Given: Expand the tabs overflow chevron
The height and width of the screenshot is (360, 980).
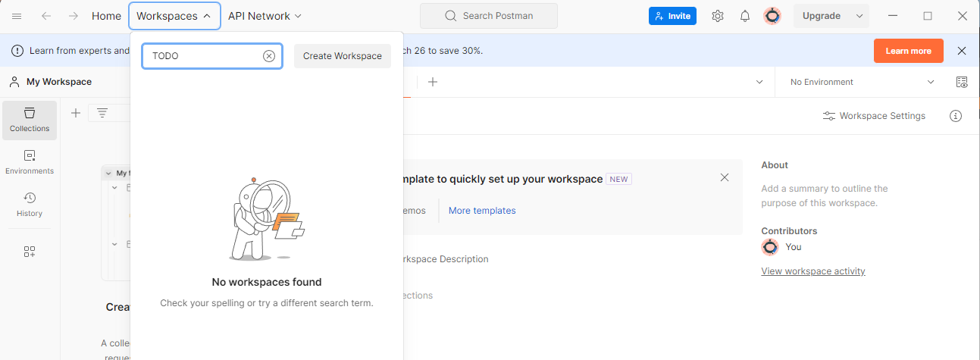Looking at the screenshot, I should pyautogui.click(x=759, y=82).
